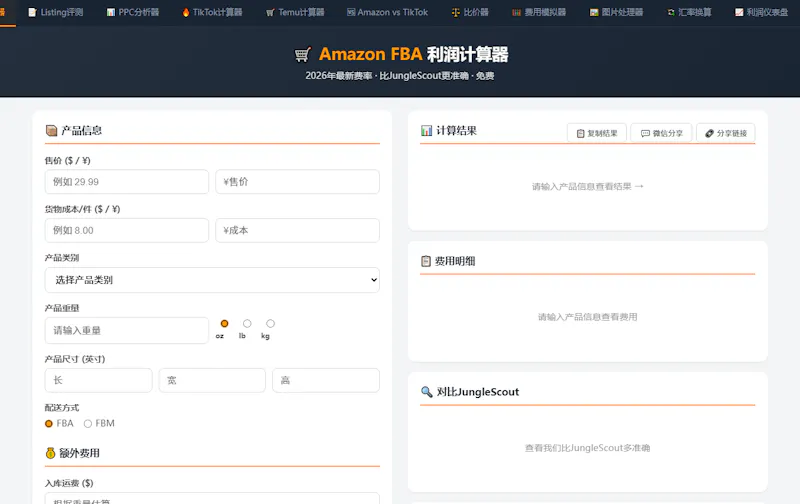Click the fire icon on TikTok计算器 tab

[186, 12]
